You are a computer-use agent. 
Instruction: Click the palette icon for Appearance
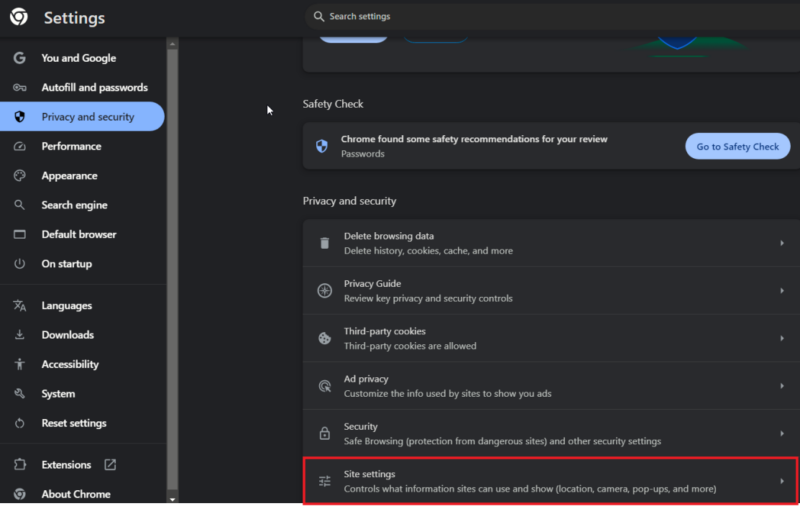(x=19, y=175)
